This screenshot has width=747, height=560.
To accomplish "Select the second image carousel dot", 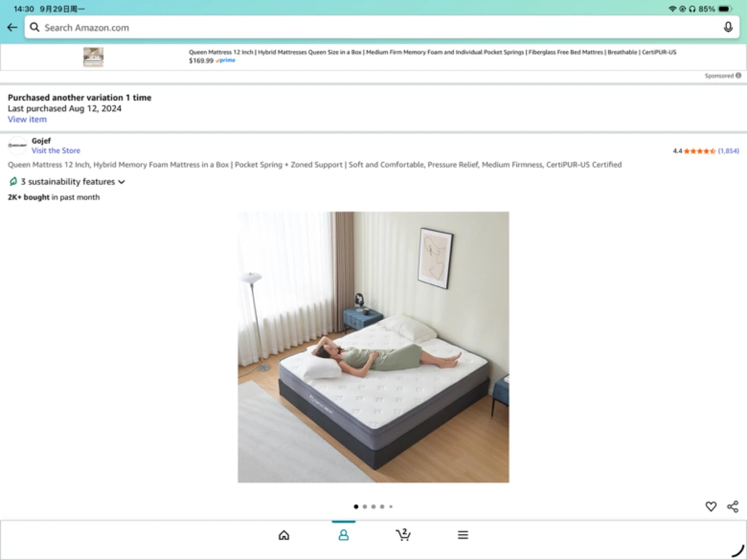I will pyautogui.click(x=365, y=507).
